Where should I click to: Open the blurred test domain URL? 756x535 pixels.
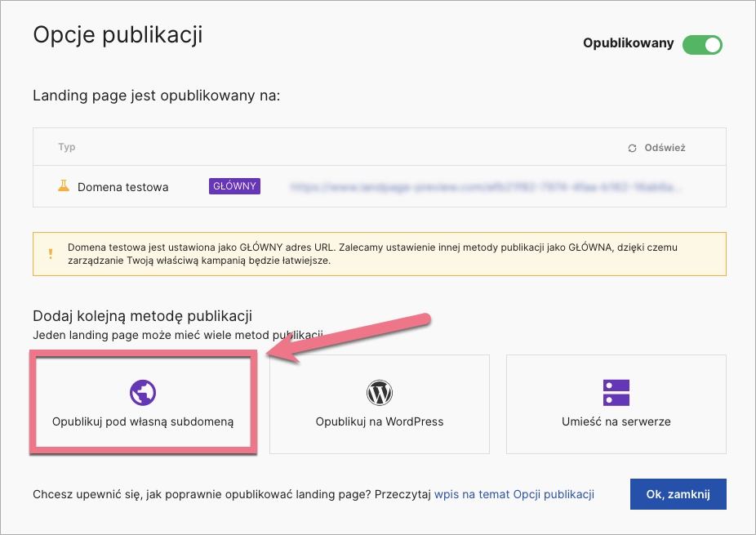click(x=485, y=187)
